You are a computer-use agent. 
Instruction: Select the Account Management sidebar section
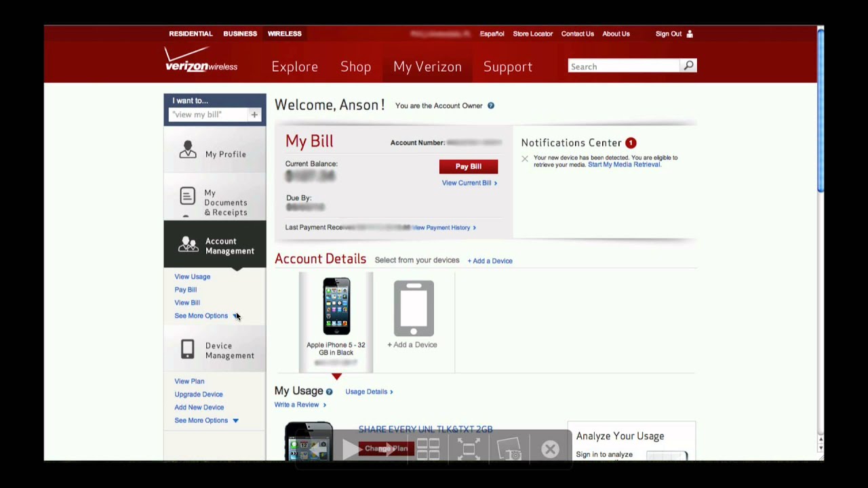coord(215,245)
